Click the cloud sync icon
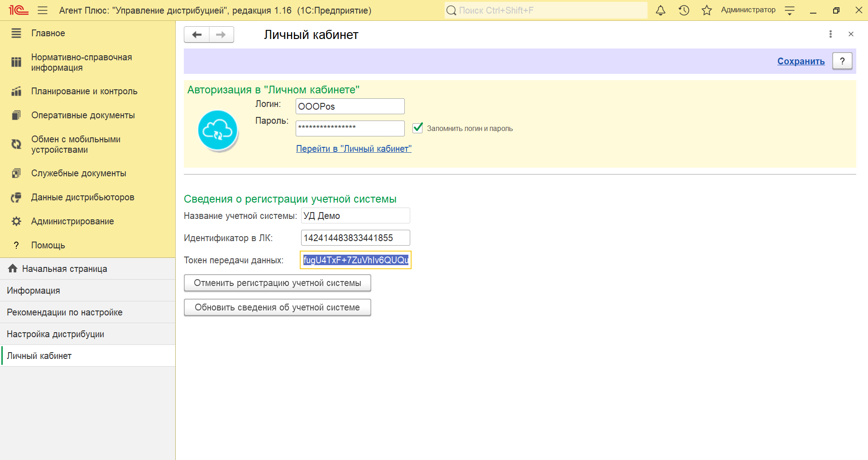Viewport: 868px width, 460px height. [x=218, y=131]
